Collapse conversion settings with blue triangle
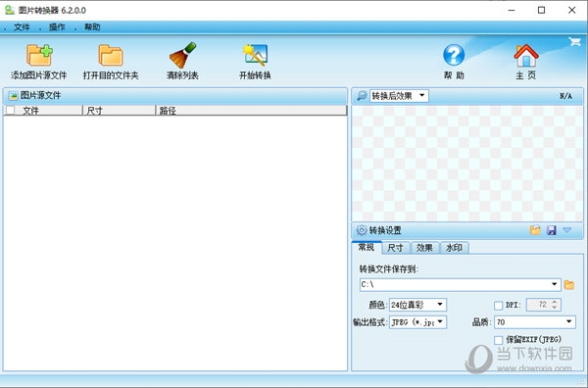The image size is (588, 388). click(567, 230)
